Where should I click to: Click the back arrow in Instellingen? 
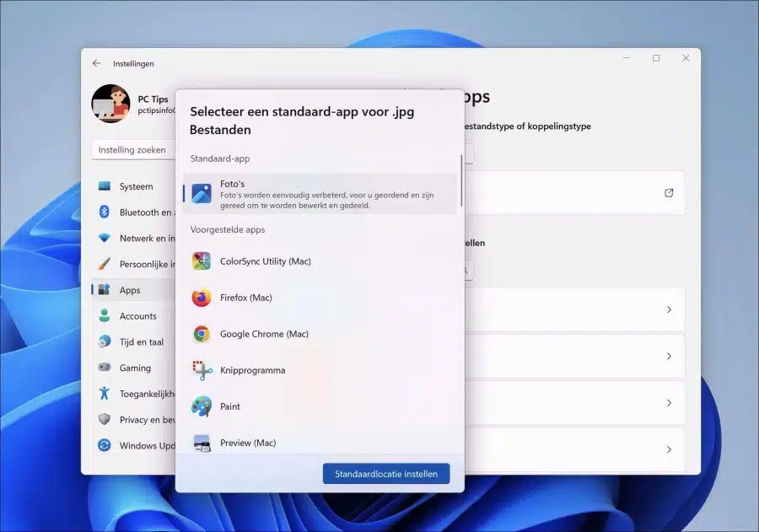(x=96, y=63)
